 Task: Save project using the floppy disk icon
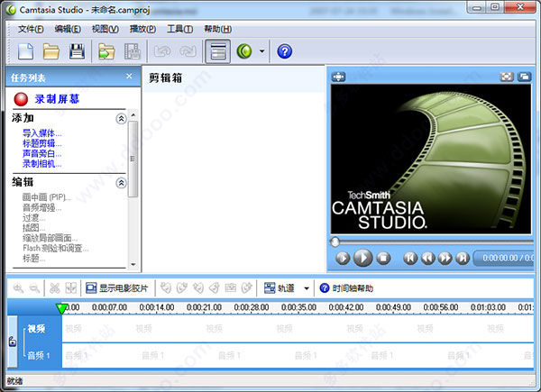[77, 51]
